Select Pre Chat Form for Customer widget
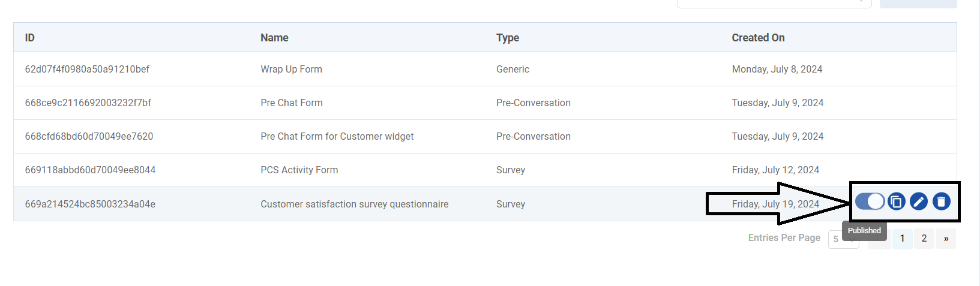The width and height of the screenshot is (980, 286). click(337, 137)
